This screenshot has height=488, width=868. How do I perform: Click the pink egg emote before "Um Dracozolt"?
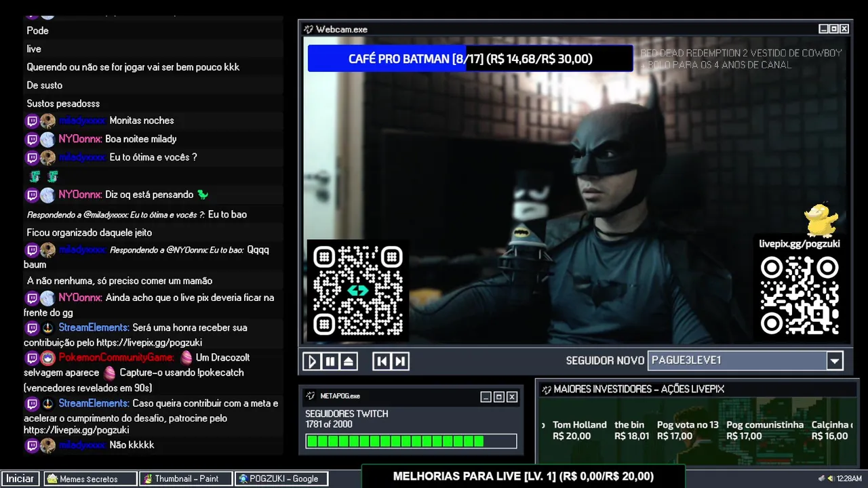(x=186, y=357)
